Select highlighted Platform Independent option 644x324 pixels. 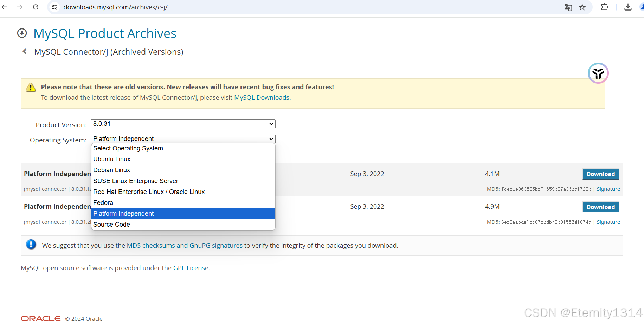(x=183, y=214)
